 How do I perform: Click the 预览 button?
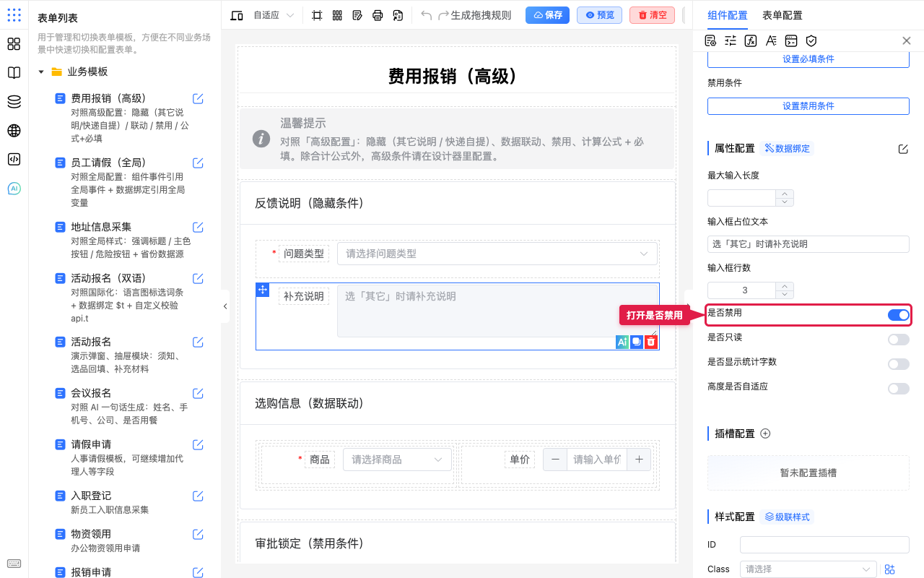[599, 15]
